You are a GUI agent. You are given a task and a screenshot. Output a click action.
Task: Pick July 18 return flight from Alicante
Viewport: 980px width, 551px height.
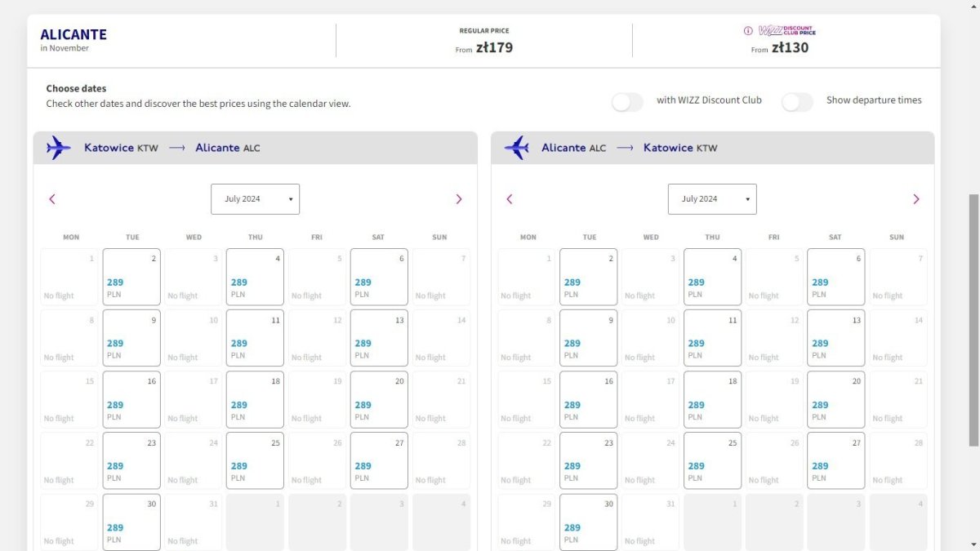click(712, 399)
